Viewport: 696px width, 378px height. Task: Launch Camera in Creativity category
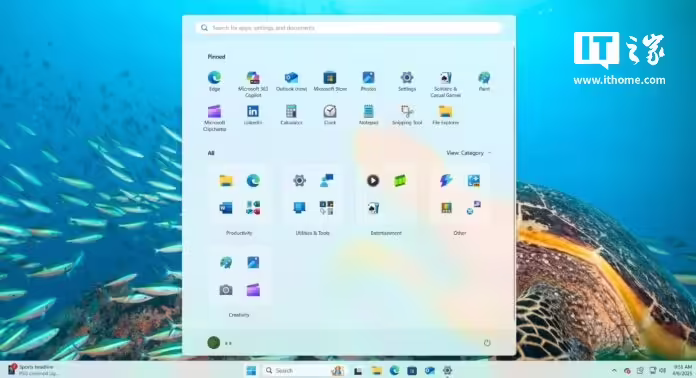226,290
